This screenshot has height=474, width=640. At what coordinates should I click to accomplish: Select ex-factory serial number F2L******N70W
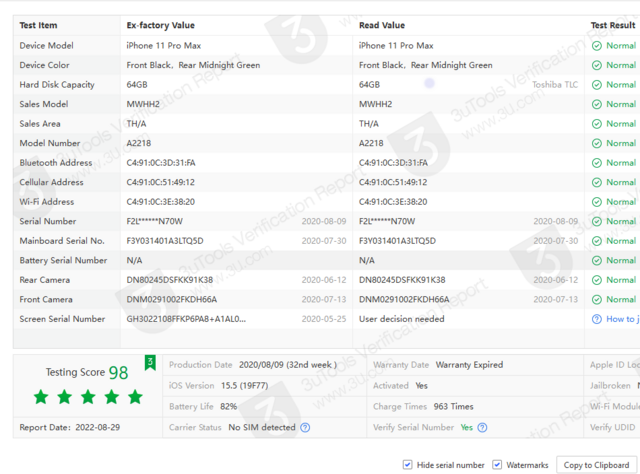click(x=155, y=222)
